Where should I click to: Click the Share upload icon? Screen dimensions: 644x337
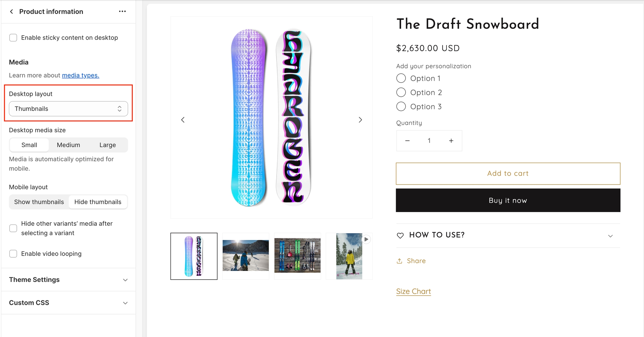pyautogui.click(x=399, y=261)
